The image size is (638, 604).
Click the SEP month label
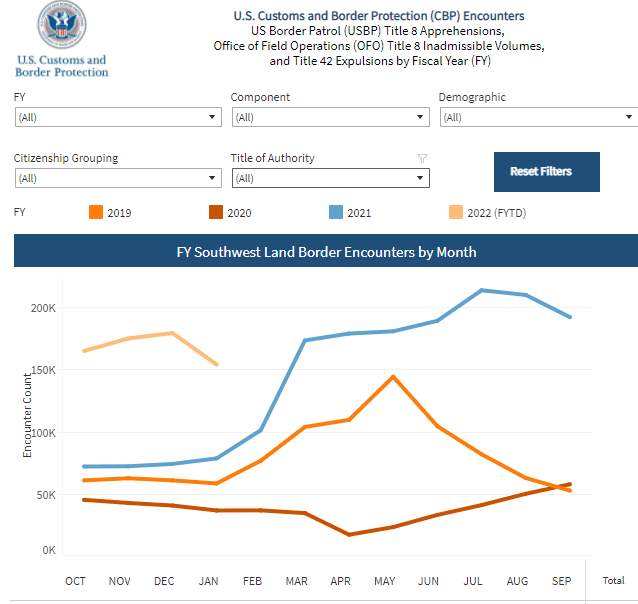click(562, 581)
